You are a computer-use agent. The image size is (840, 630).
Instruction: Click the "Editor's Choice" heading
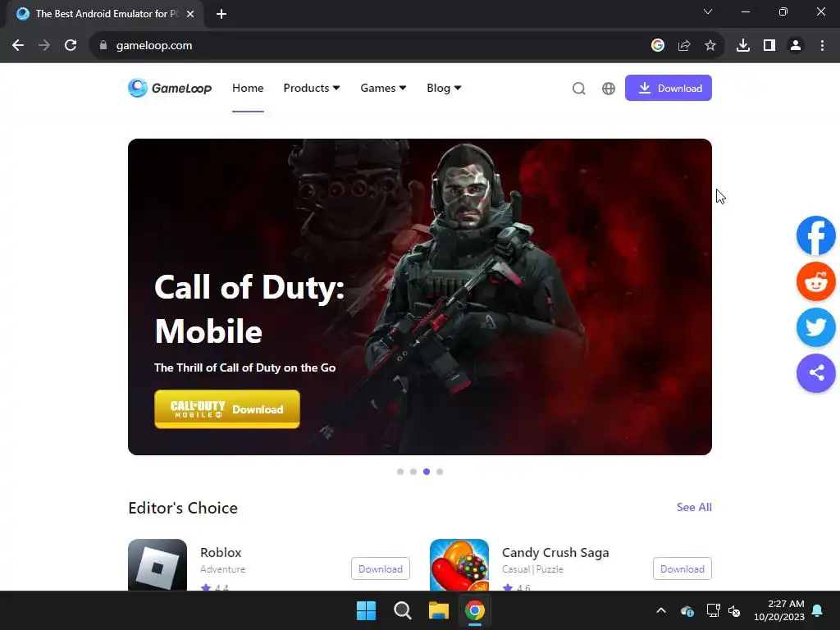183,508
